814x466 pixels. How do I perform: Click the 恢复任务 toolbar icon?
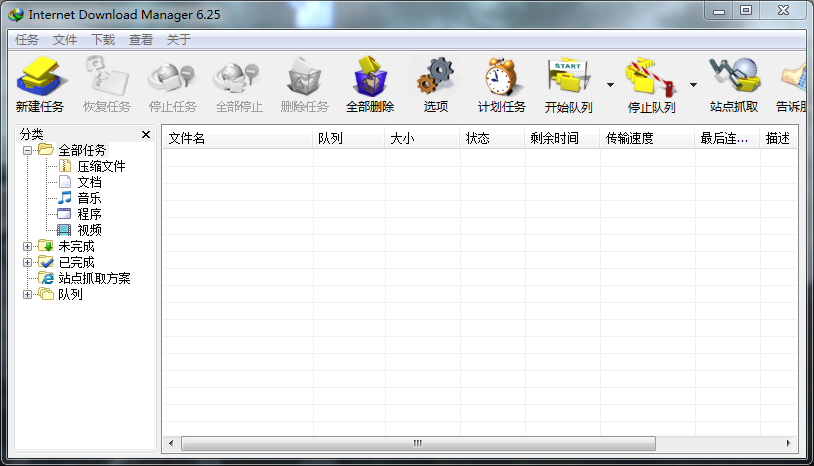click(x=106, y=76)
